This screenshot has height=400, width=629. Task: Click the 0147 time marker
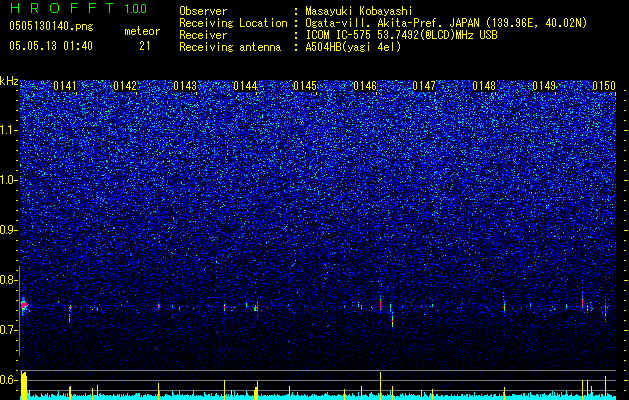click(x=424, y=86)
